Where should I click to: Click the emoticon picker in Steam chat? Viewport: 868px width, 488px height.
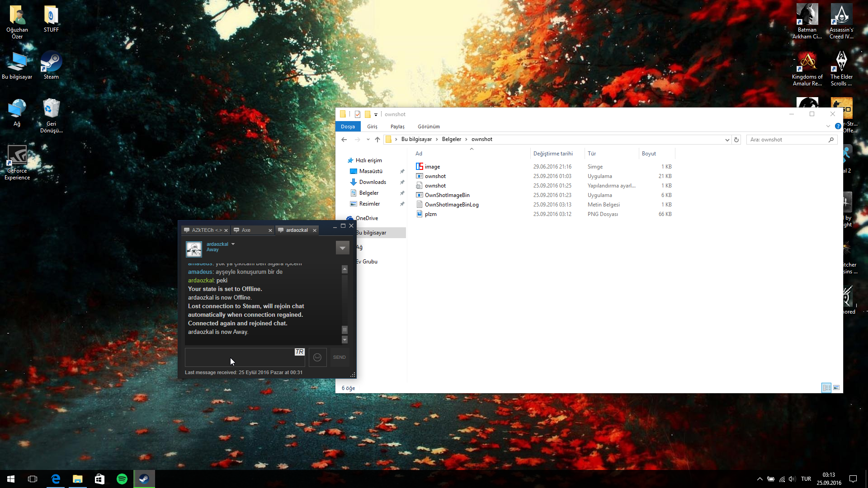click(x=317, y=357)
